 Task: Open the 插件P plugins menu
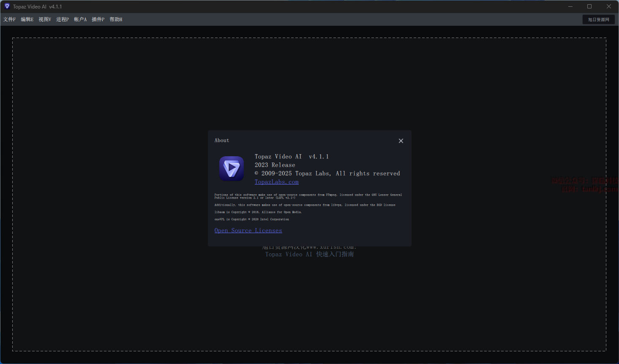98,19
